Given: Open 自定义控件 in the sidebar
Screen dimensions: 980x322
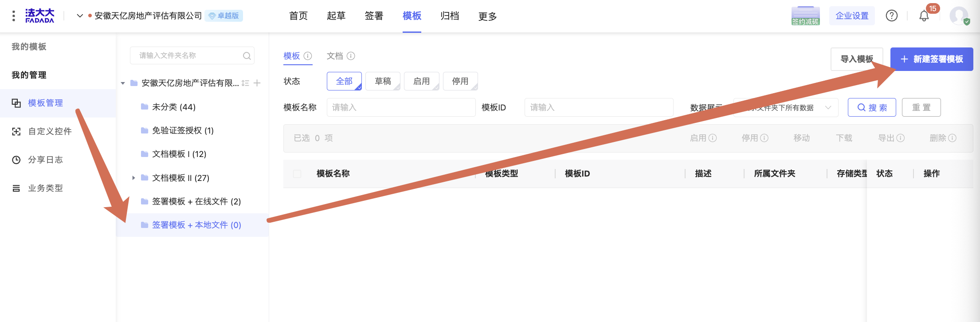Looking at the screenshot, I should 58,131.
